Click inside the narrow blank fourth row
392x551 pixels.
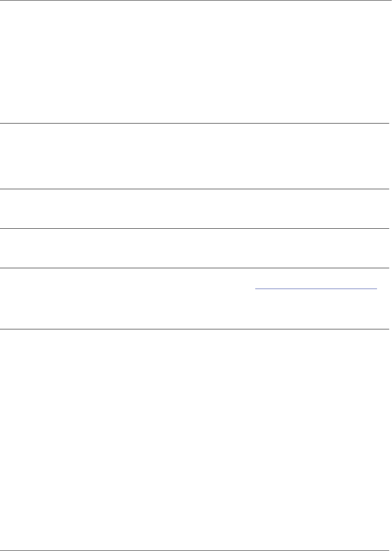point(196,248)
